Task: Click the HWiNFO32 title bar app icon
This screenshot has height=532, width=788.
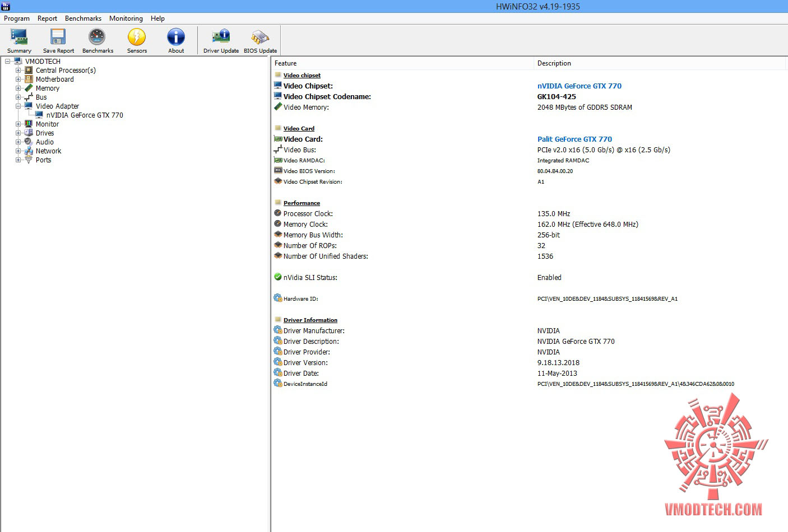Action: 6,6
